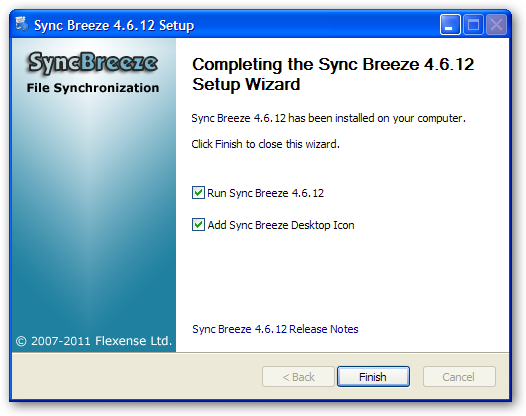Click the 'Add Sync Breeze Desktop Icon' label text

point(281,225)
